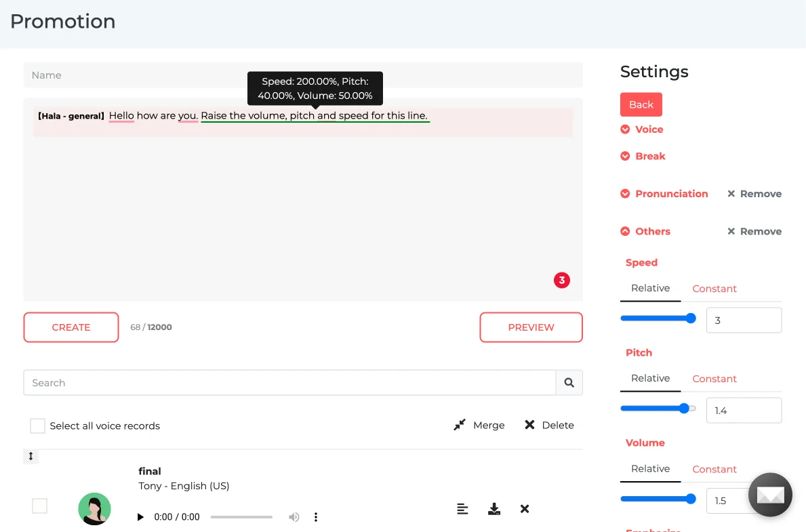This screenshot has width=806, height=532.
Task: Remove the Others setting
Action: pos(754,231)
